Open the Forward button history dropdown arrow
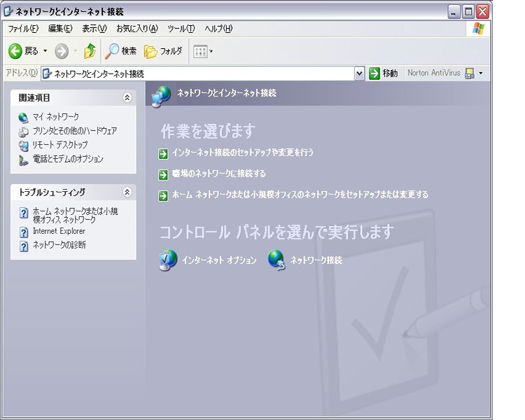 point(76,51)
